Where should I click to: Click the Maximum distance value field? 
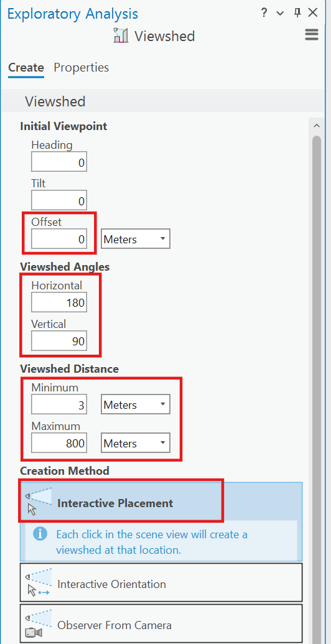tap(59, 443)
